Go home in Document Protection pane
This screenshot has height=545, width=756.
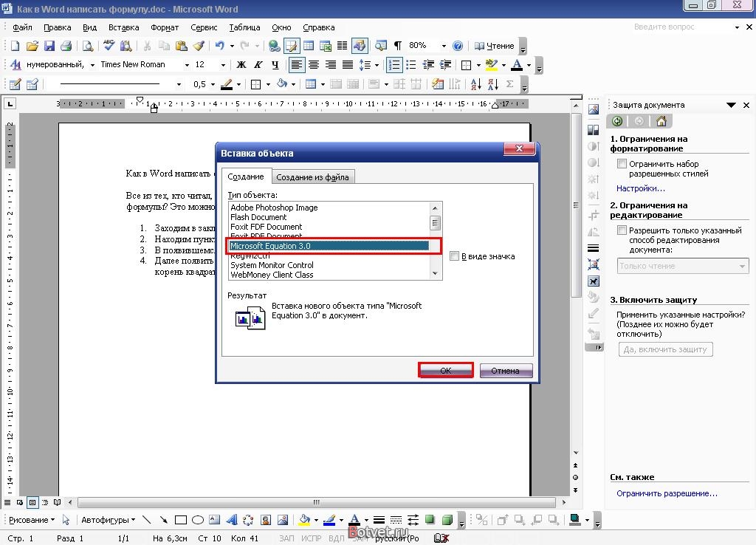[x=661, y=121]
